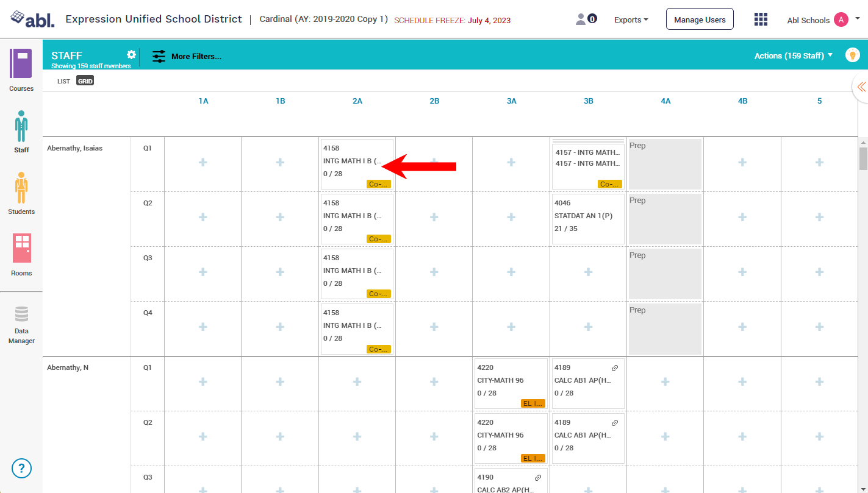Click the lightbulb tips icon
Screen dimensions: 868x493
click(852, 55)
